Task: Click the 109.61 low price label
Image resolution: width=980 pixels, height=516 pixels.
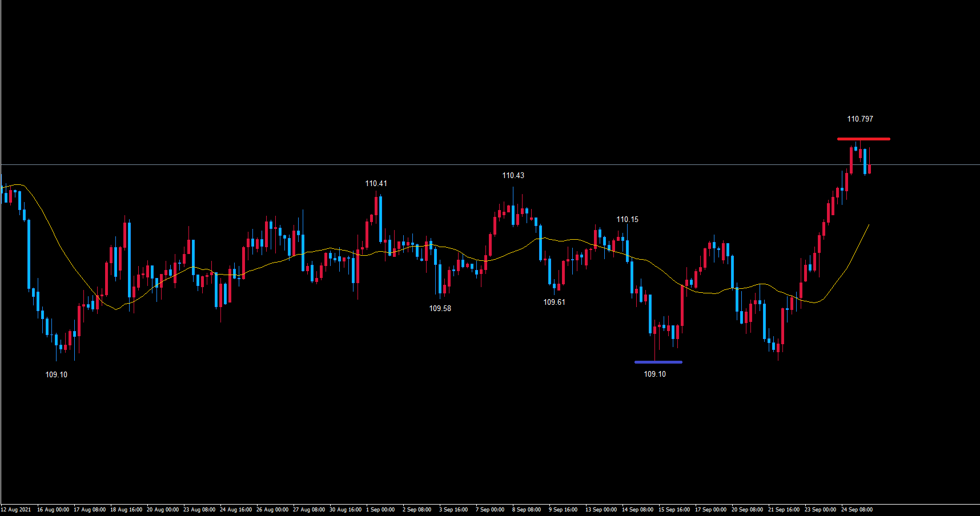Action: (x=554, y=303)
